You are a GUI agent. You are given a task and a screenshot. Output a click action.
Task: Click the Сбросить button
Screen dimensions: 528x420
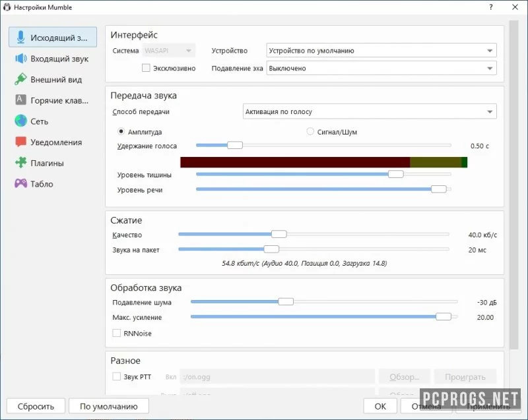pyautogui.click(x=36, y=406)
